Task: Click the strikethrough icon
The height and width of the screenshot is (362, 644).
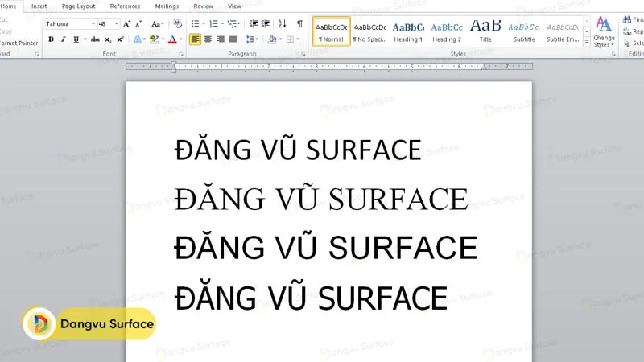Action: point(95,39)
